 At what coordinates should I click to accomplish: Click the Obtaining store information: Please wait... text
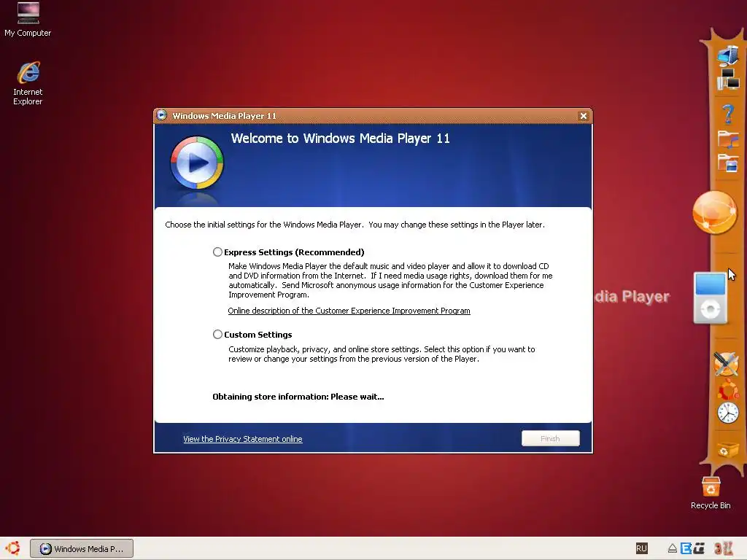(x=298, y=397)
